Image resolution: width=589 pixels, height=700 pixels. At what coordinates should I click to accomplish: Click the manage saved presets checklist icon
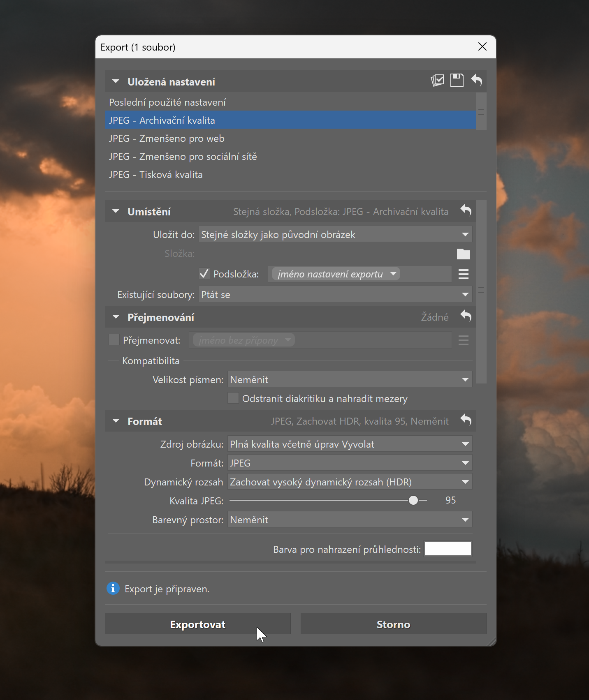tap(437, 80)
